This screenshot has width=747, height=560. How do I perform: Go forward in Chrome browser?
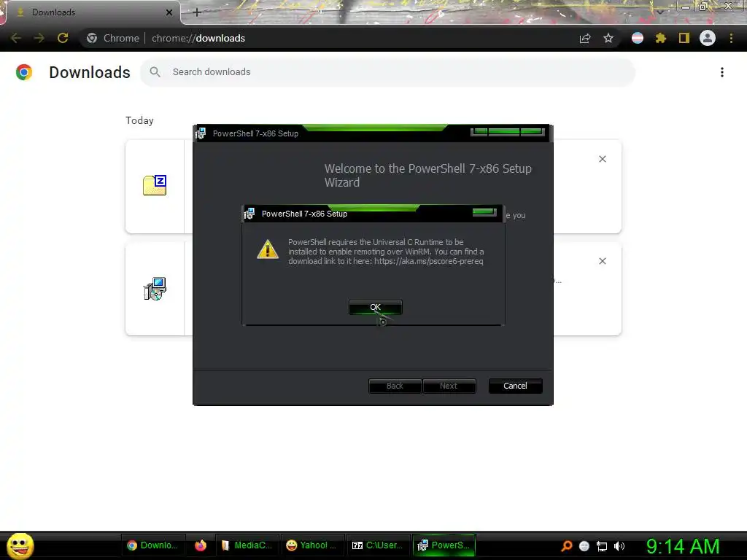pos(39,38)
